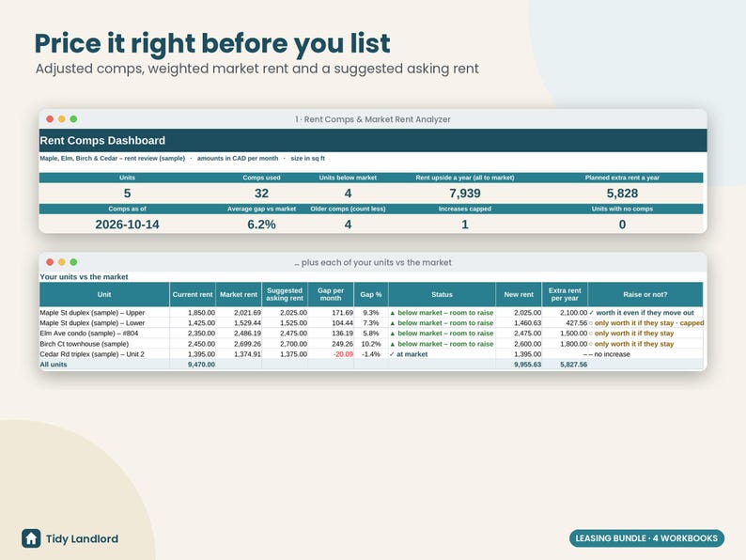The width and height of the screenshot is (746, 560).
Task: Click the total extra rent 5,827.56
Action: [573, 365]
